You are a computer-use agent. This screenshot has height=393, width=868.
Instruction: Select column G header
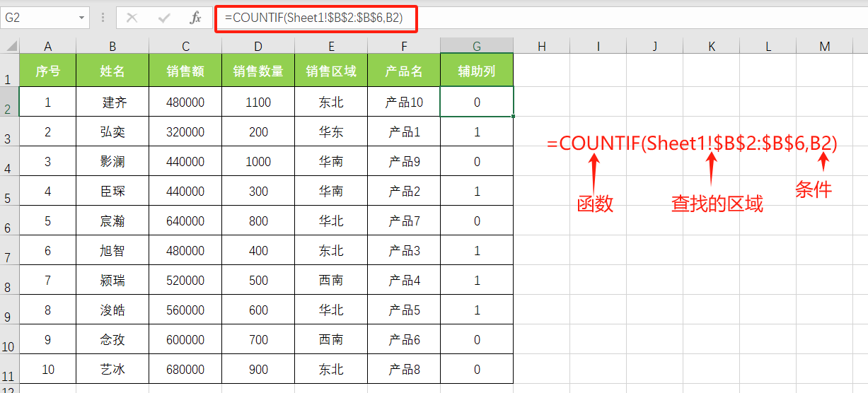point(477,47)
